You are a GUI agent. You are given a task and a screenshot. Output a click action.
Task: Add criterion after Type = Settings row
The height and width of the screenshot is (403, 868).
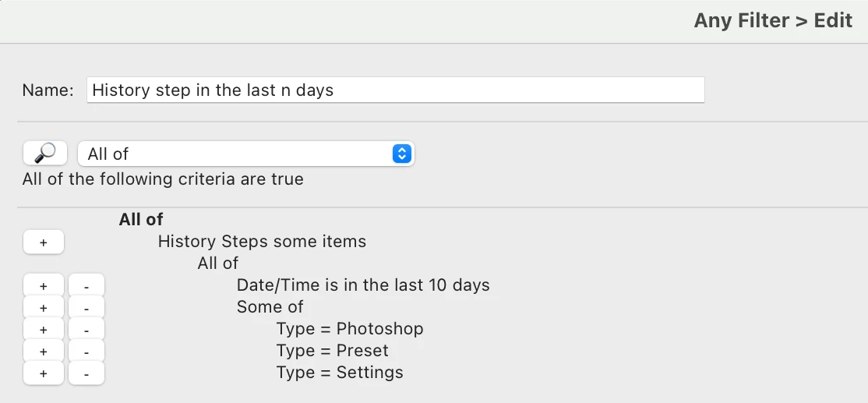coord(43,373)
